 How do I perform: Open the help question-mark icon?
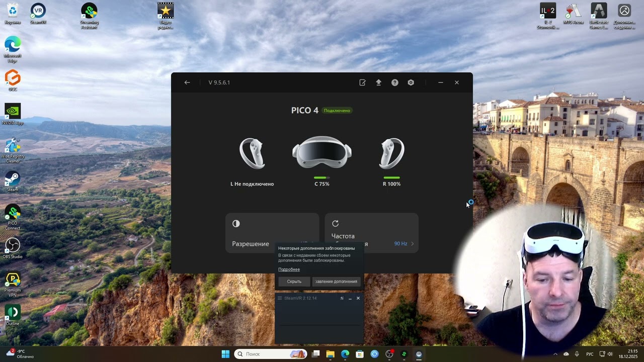(395, 82)
